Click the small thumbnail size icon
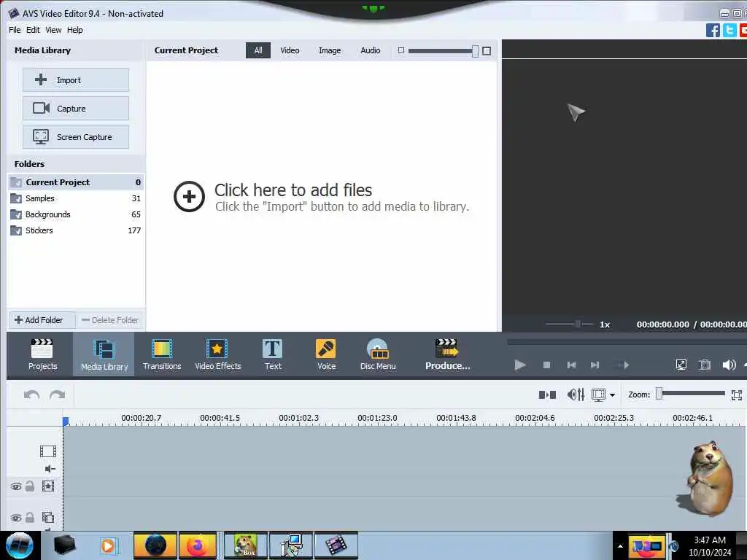This screenshot has height=560, width=747. (401, 50)
